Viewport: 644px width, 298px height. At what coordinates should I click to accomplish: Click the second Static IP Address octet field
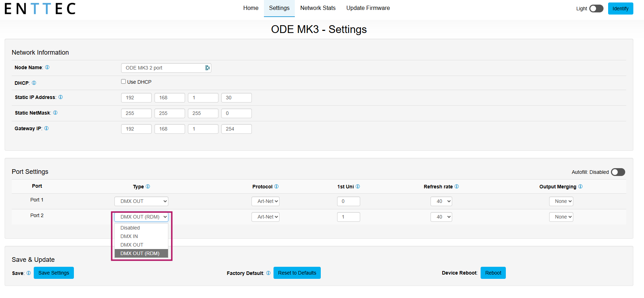click(x=170, y=98)
